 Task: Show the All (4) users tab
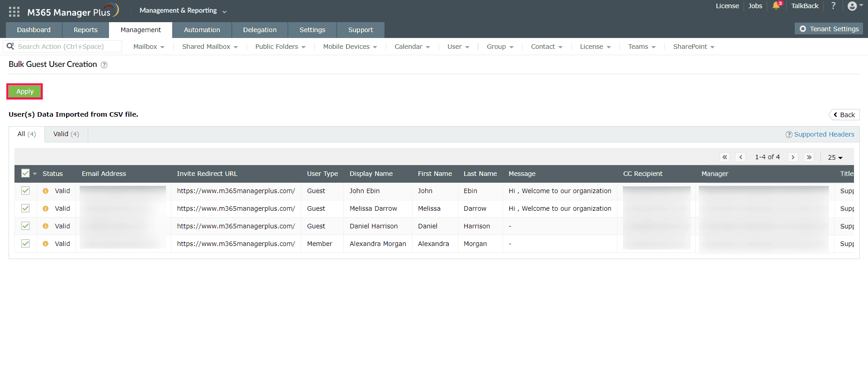[x=27, y=134]
